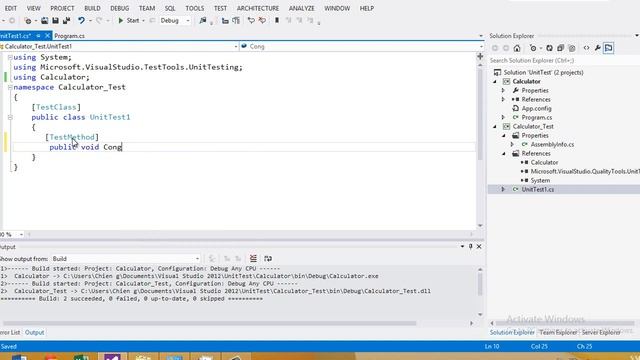Switch to the Team Explorer tab
The image size is (640, 360).
click(x=558, y=332)
